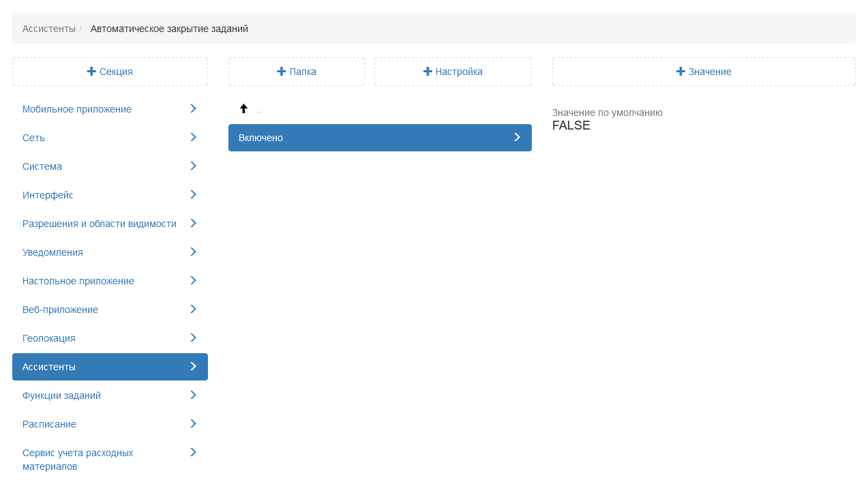868x493 pixels.
Task: Select the Веб-приложение section
Action: coord(60,310)
